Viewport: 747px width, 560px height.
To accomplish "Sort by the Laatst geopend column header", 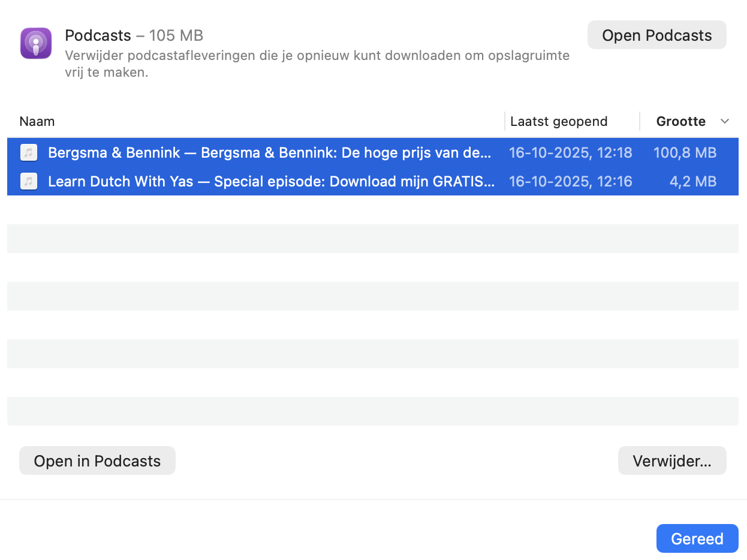I will pyautogui.click(x=558, y=122).
